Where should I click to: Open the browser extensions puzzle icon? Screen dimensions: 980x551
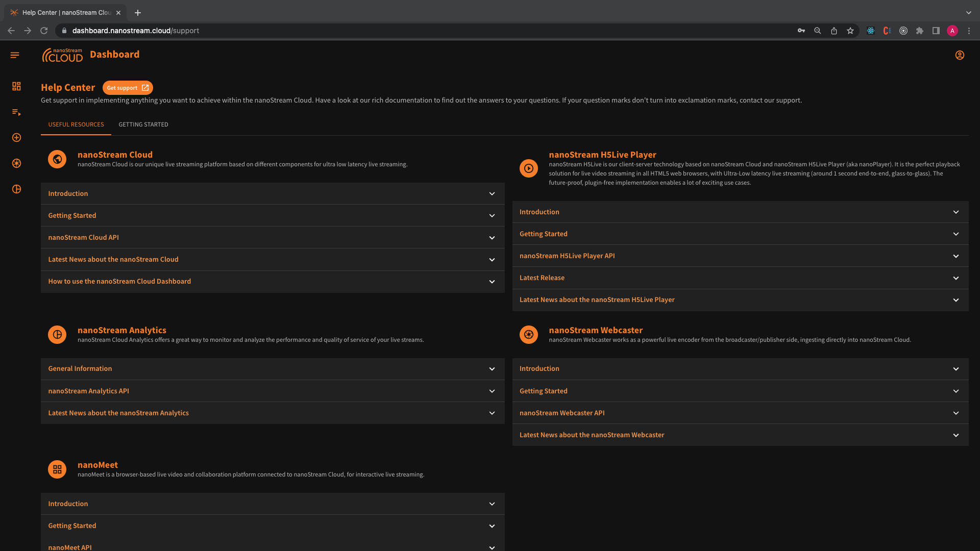[920, 31]
